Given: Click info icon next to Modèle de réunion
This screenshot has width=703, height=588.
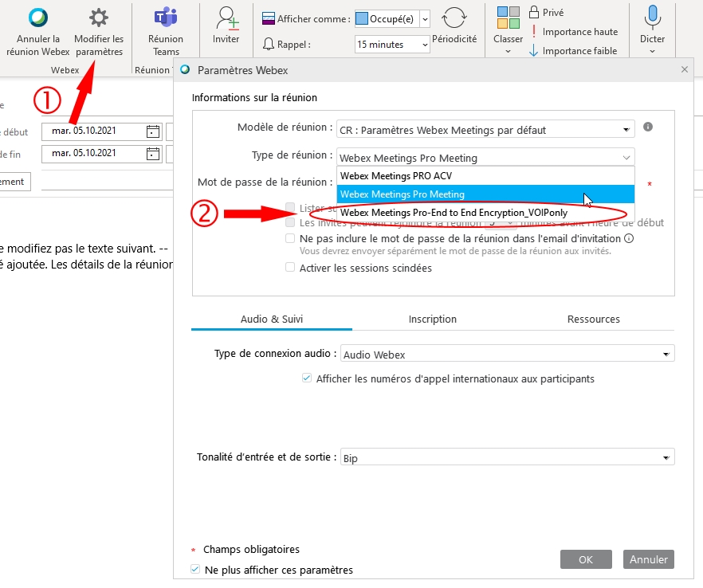Looking at the screenshot, I should click(x=648, y=127).
